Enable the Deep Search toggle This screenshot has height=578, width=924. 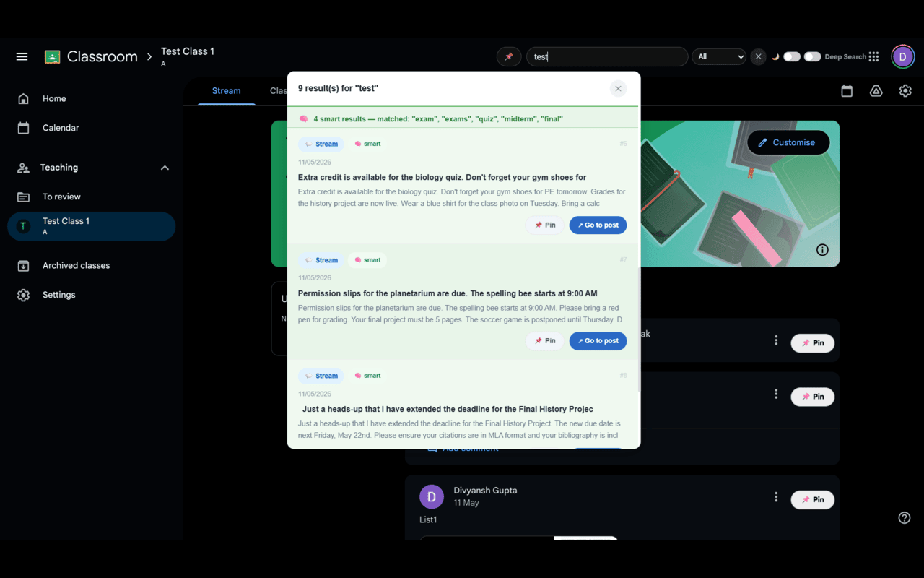click(x=812, y=56)
